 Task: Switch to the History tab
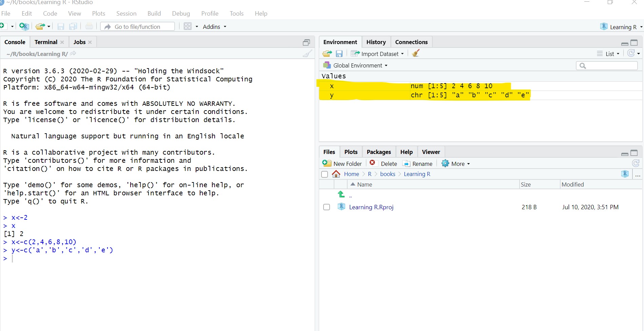tap(376, 42)
